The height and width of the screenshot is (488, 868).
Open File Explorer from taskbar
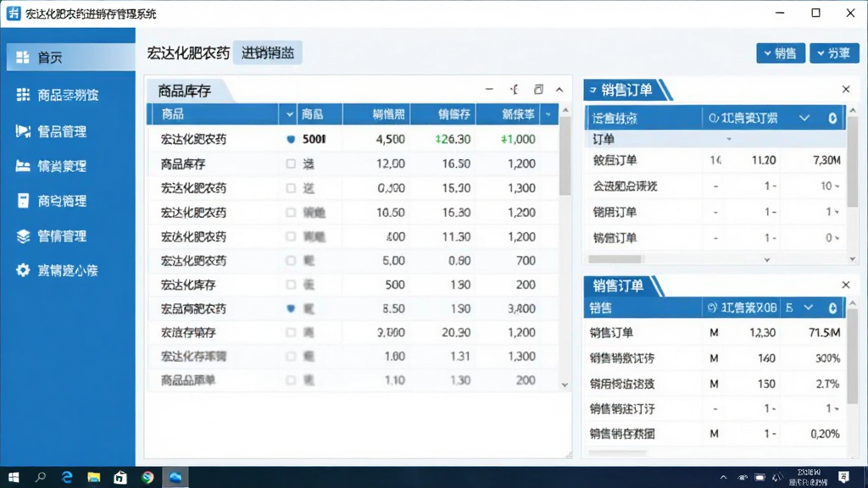point(93,477)
